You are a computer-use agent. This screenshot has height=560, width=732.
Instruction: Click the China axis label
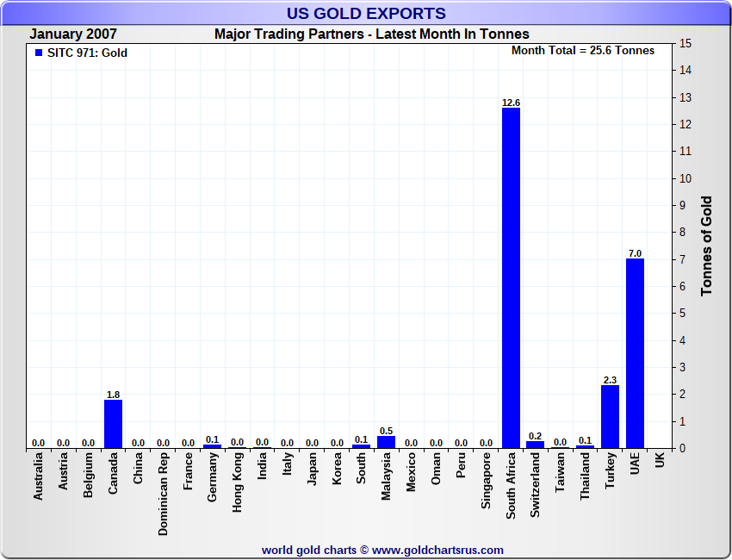(138, 468)
